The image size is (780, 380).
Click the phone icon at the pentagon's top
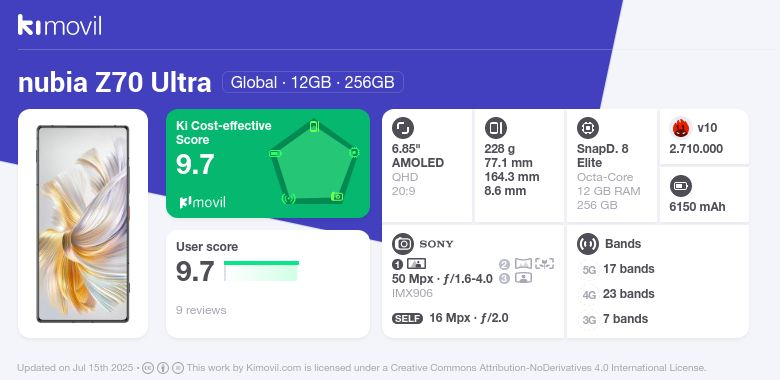tap(314, 126)
